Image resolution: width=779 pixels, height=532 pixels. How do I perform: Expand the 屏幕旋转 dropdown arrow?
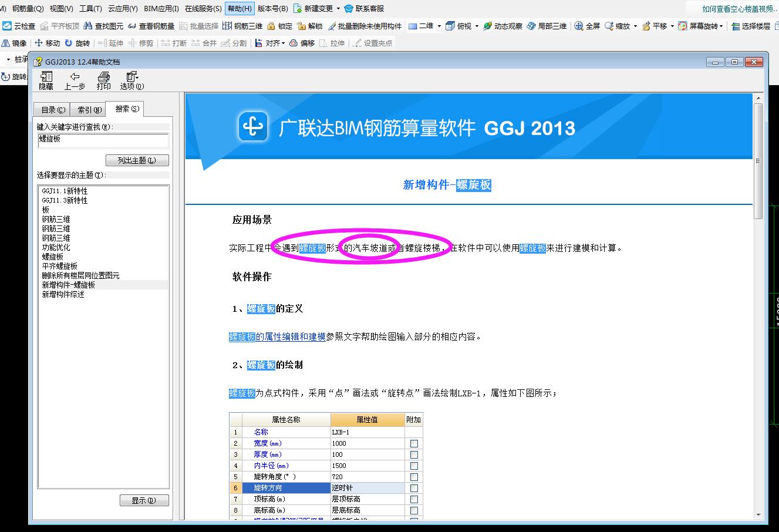721,26
